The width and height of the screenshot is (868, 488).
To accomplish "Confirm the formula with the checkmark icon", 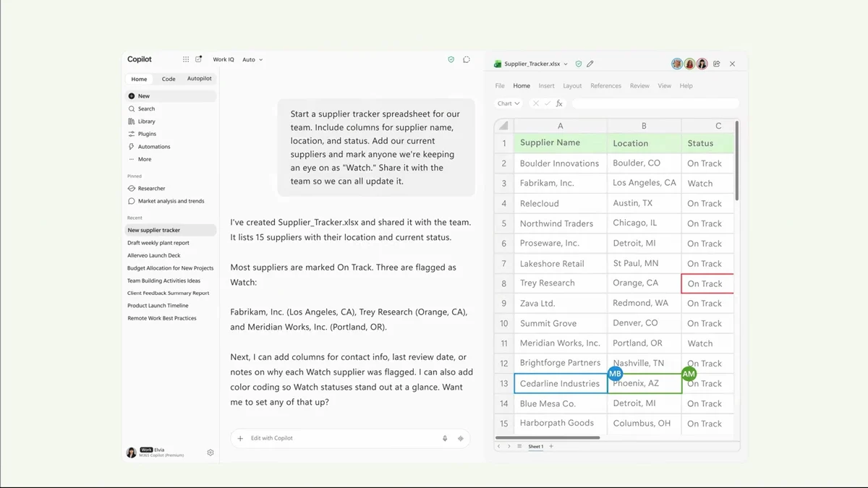I will (548, 103).
